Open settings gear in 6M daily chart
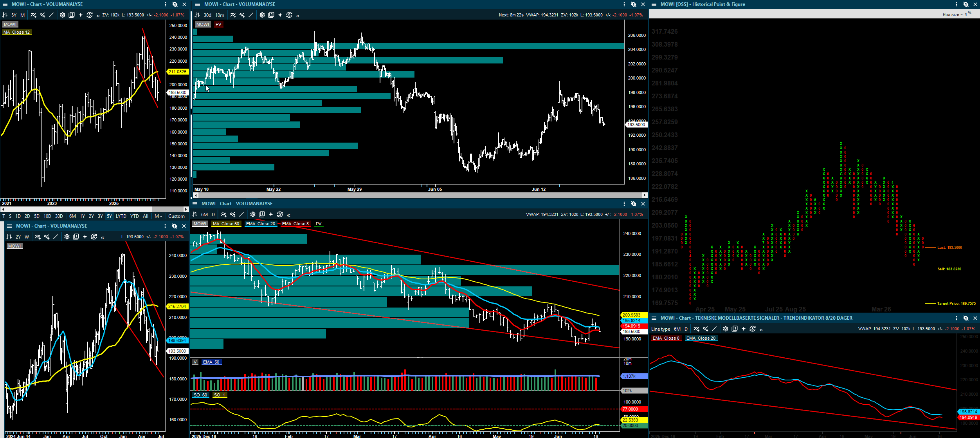This screenshot has width=980, height=438. (x=252, y=214)
